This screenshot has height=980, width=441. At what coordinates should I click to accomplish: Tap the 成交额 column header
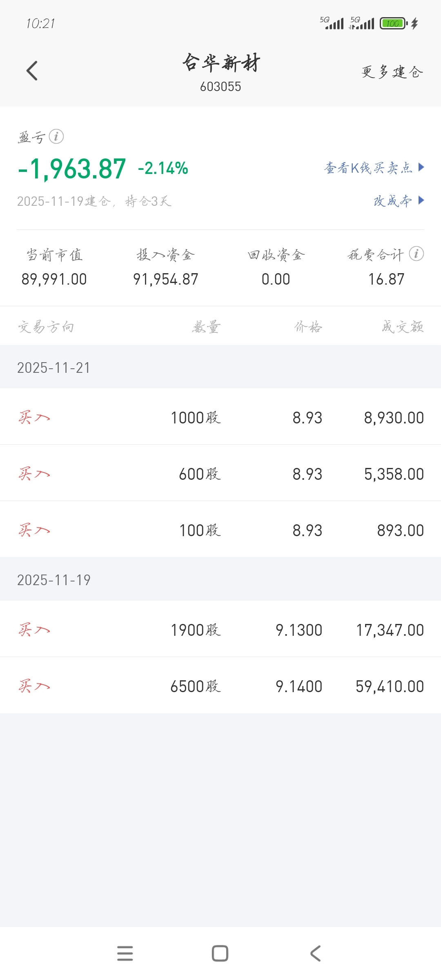click(x=403, y=327)
